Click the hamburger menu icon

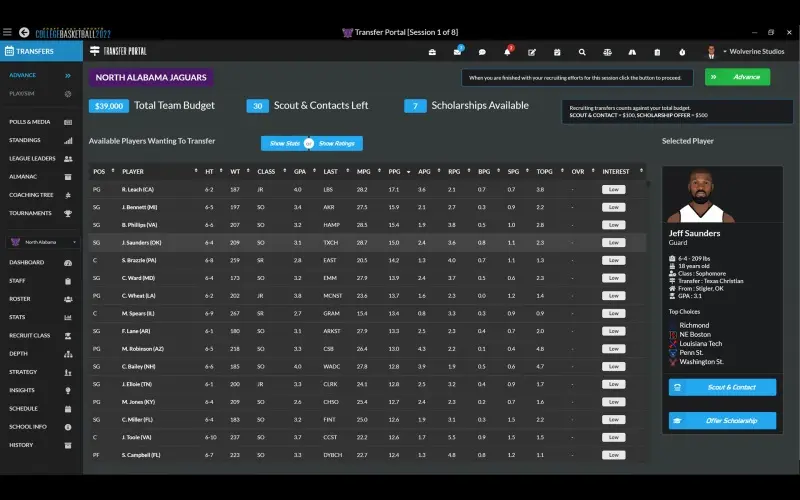[x=8, y=32]
